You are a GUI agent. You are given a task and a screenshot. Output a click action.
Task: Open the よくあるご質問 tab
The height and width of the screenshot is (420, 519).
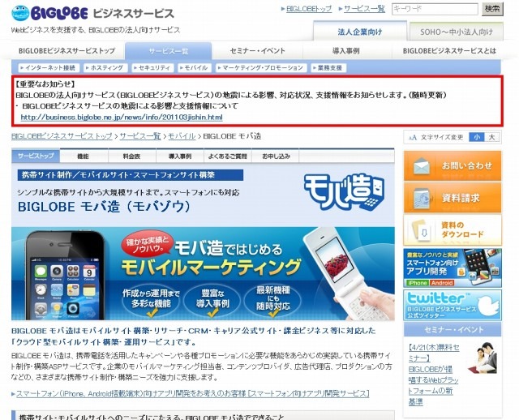point(228,156)
